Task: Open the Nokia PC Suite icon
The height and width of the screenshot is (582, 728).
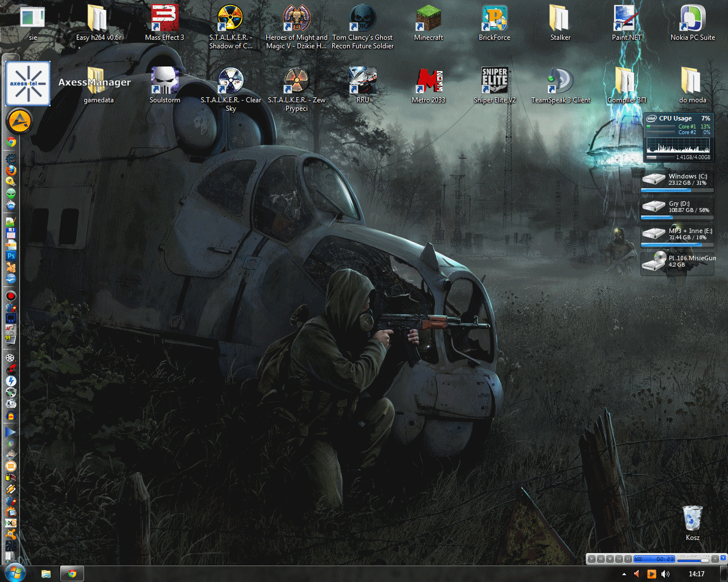Action: [692, 23]
